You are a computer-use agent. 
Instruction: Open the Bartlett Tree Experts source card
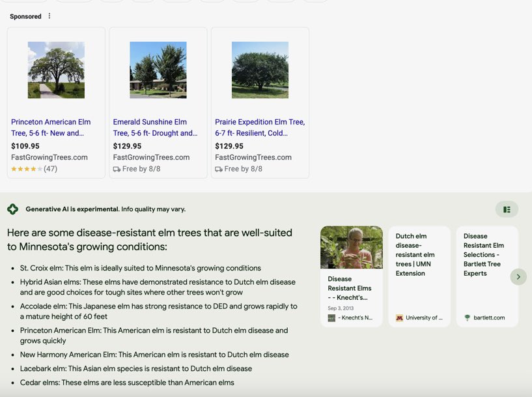click(x=486, y=274)
